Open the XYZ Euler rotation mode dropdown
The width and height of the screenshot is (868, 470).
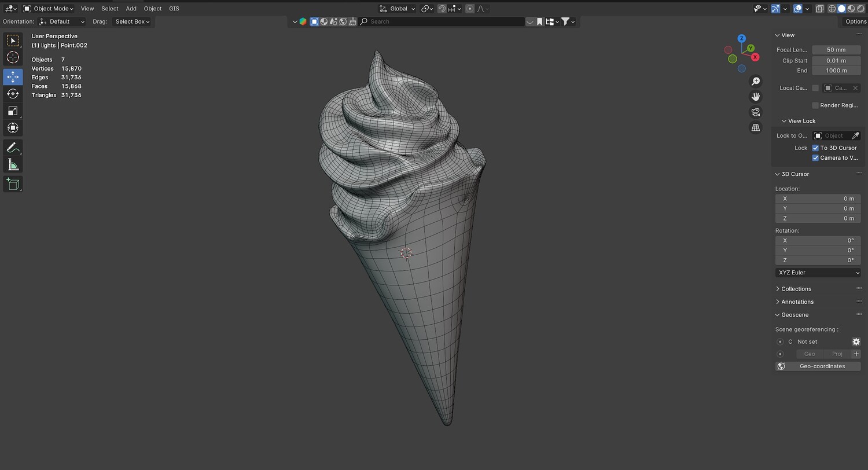click(x=818, y=273)
